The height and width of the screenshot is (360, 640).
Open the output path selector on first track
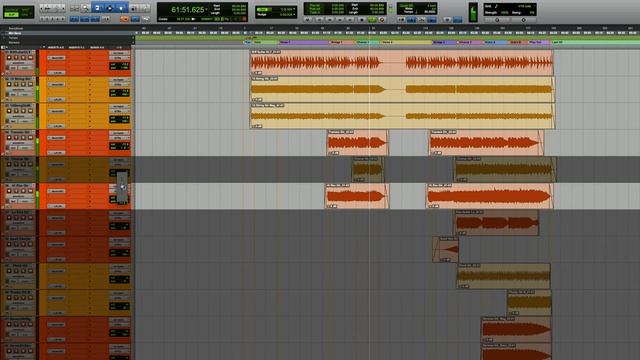(119, 58)
